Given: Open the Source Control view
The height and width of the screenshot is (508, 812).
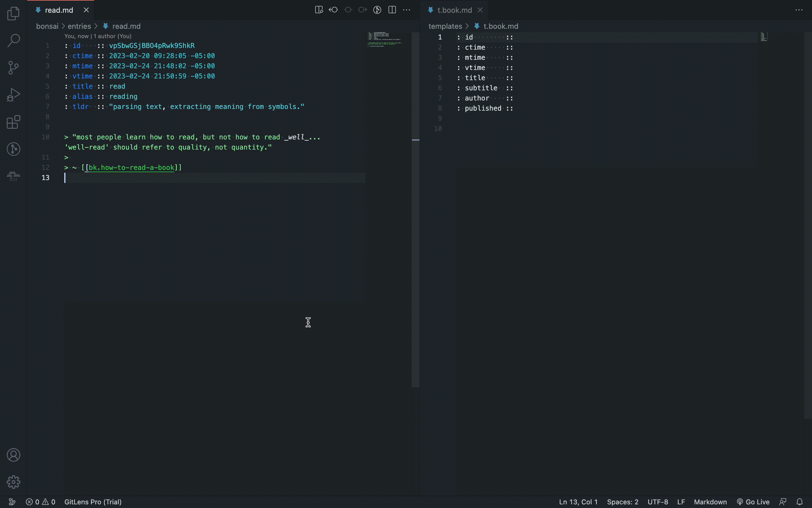Looking at the screenshot, I should [14, 67].
